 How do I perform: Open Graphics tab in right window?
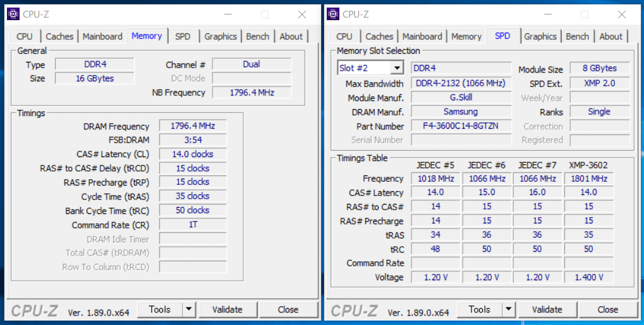540,37
